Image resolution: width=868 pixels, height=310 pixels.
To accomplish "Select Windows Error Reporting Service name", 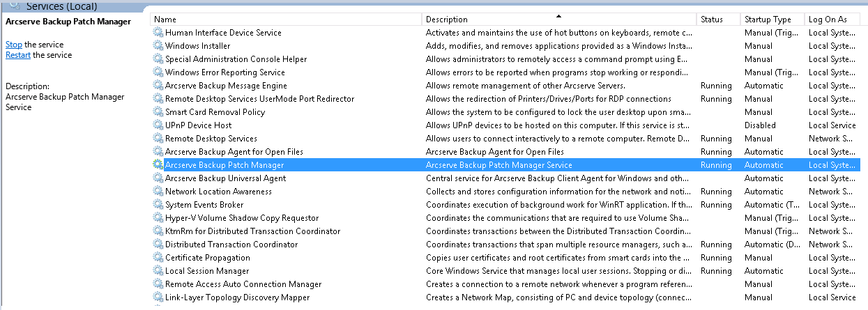I will (x=224, y=72).
